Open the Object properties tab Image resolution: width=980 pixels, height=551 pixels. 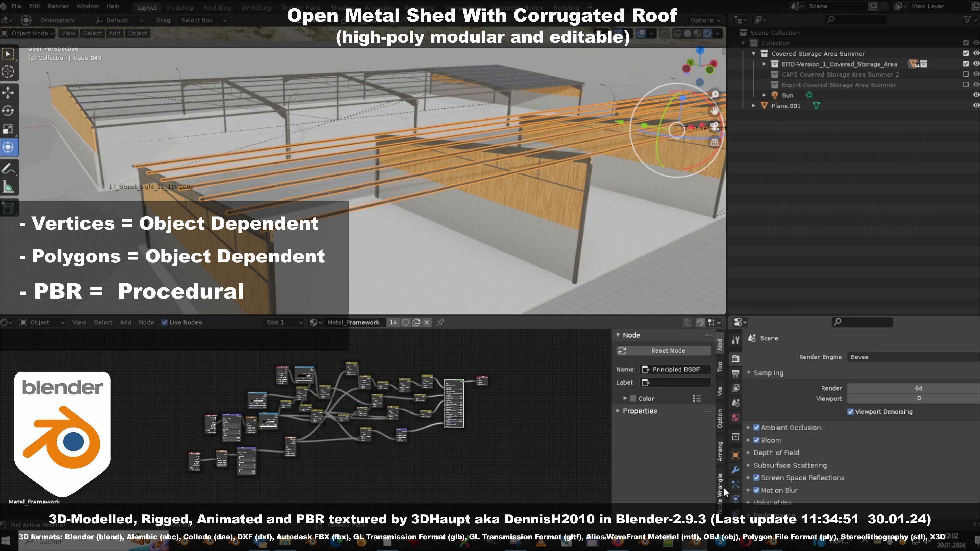pos(736,455)
